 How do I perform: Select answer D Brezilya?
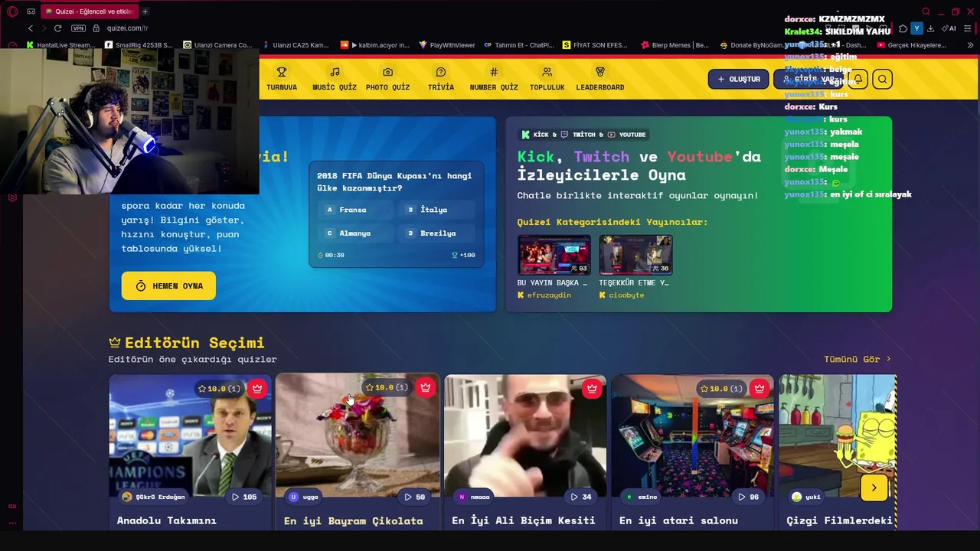(x=437, y=233)
